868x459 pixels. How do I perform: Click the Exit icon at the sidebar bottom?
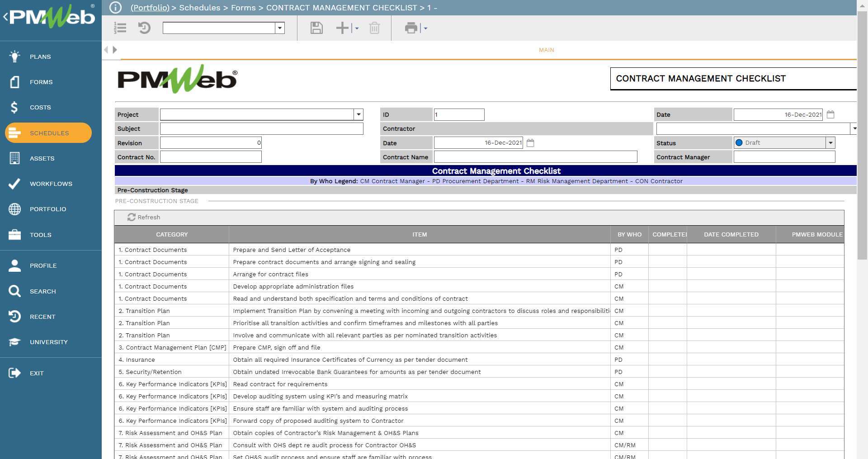(14, 373)
